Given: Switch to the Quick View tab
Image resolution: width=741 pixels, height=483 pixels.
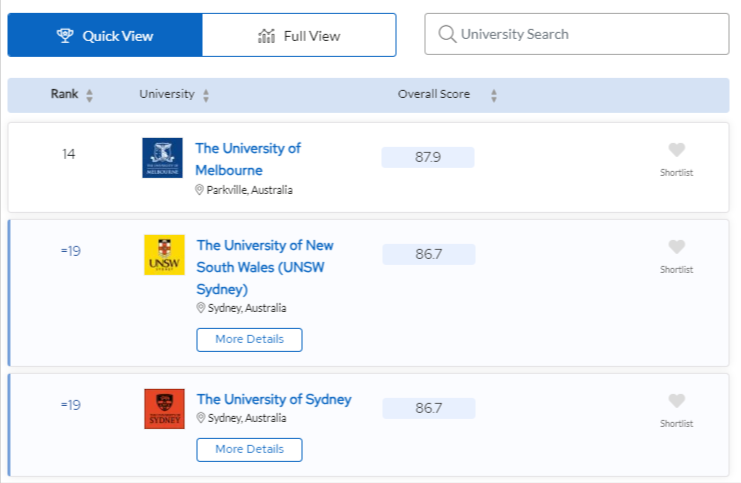Looking at the screenshot, I should (105, 35).
